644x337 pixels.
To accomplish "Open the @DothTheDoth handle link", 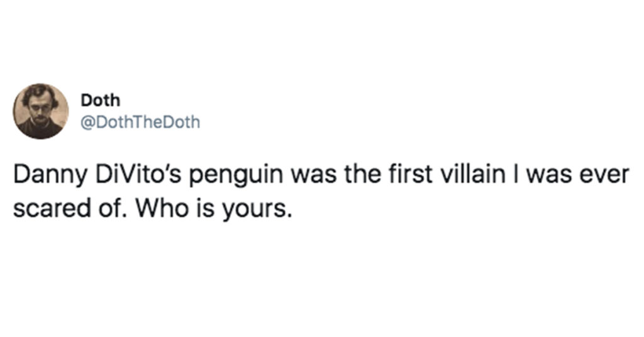I will (140, 123).
